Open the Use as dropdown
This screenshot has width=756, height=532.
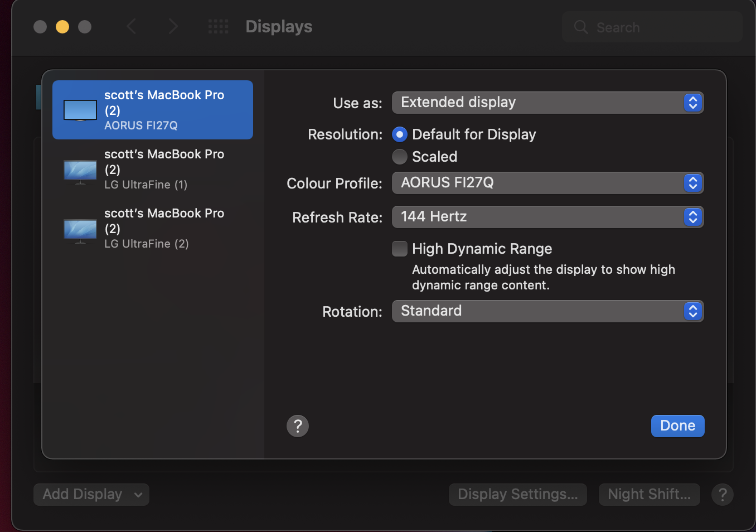pos(547,103)
